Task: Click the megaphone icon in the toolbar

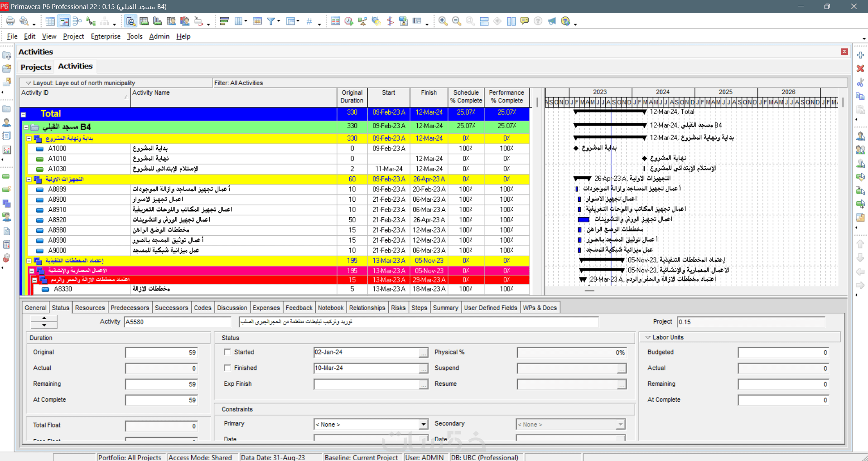Action: 552,21
